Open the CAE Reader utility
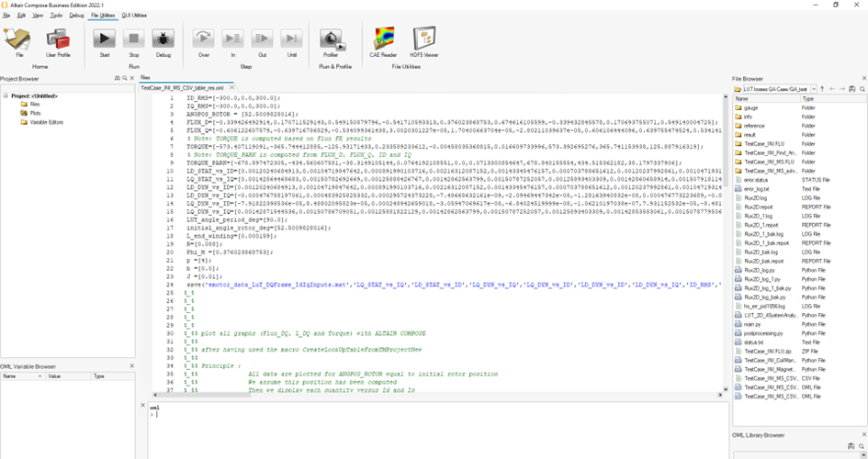 [x=383, y=39]
